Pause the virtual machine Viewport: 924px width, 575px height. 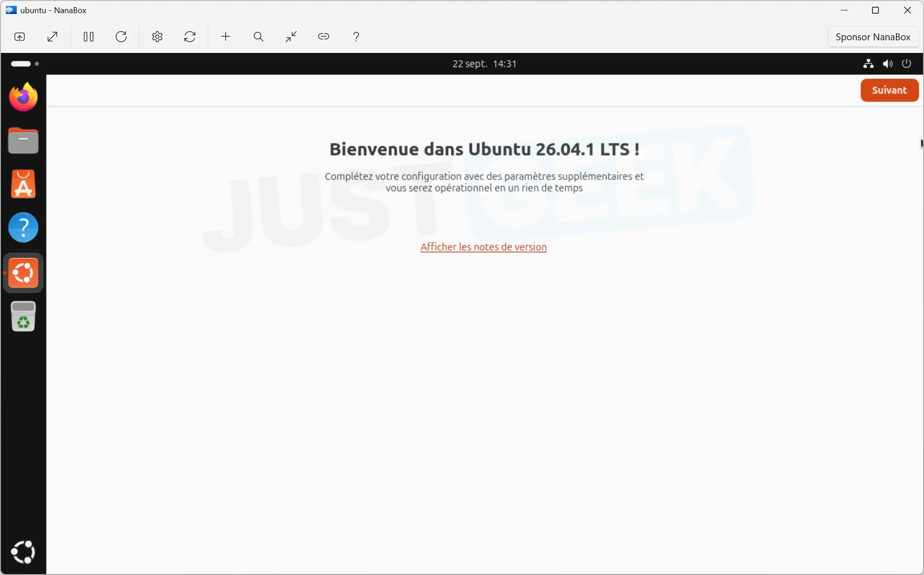(89, 37)
